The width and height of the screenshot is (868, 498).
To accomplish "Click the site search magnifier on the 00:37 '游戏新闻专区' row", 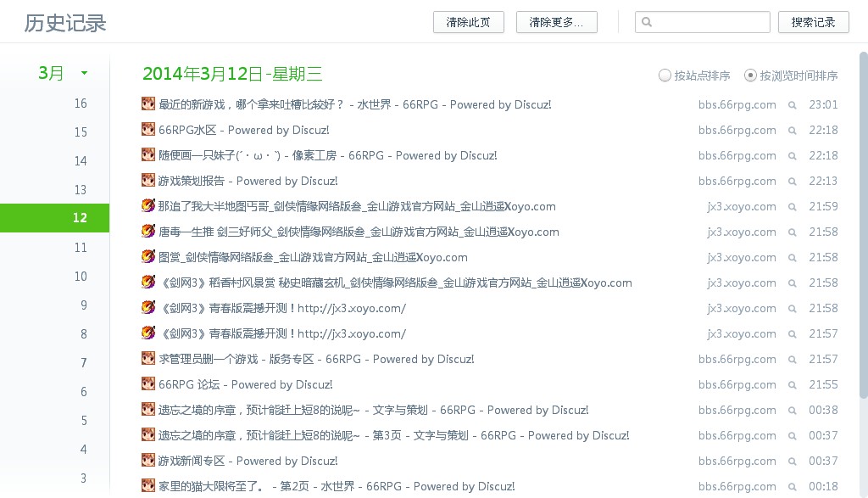I will click(x=793, y=462).
